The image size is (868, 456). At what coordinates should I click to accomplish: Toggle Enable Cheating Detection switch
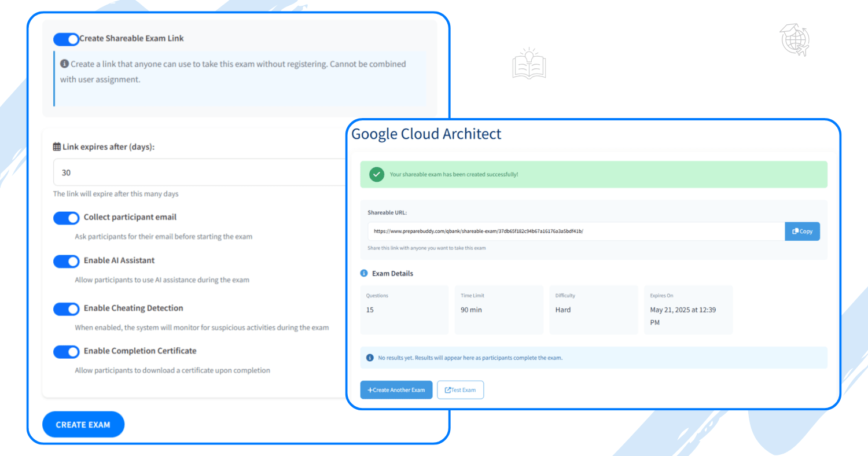pos(66,309)
